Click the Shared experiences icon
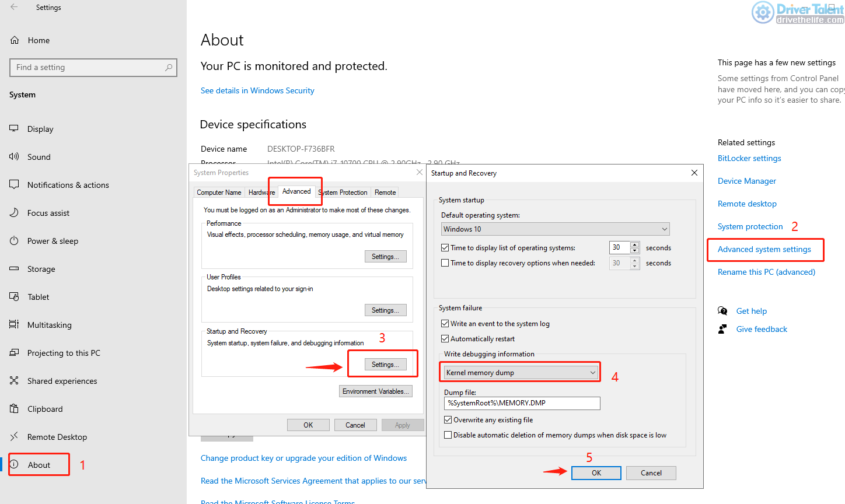The image size is (845, 504). pyautogui.click(x=14, y=380)
